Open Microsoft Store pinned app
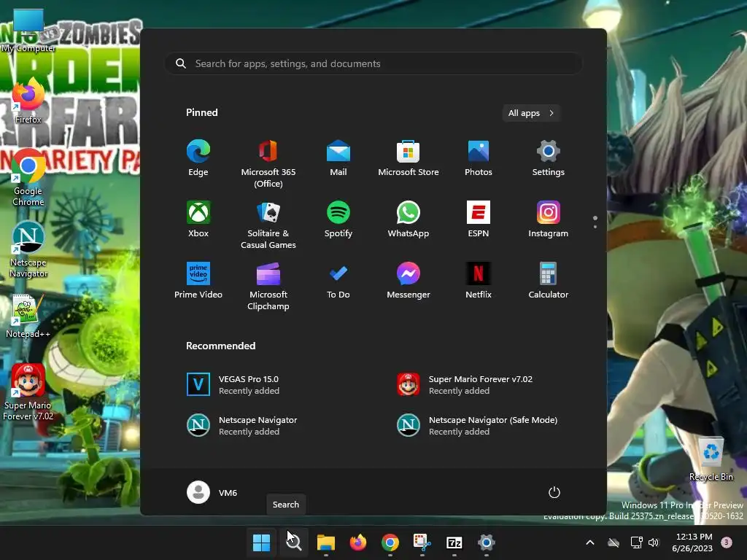The image size is (747, 560). click(x=409, y=158)
